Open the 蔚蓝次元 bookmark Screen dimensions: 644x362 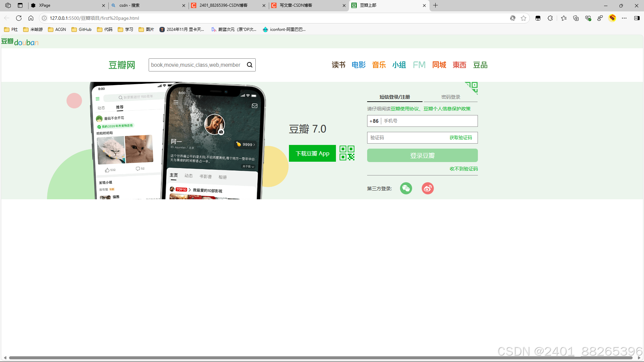(234, 30)
